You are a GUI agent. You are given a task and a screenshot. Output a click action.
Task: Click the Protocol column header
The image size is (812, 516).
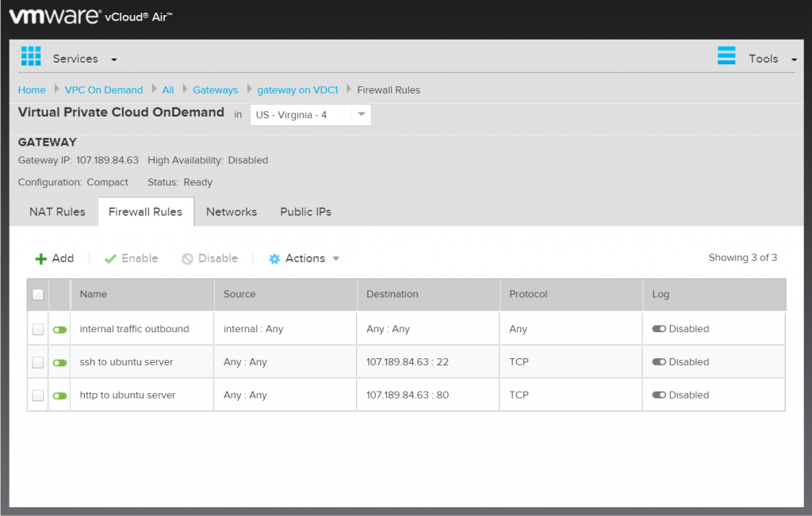(x=571, y=295)
